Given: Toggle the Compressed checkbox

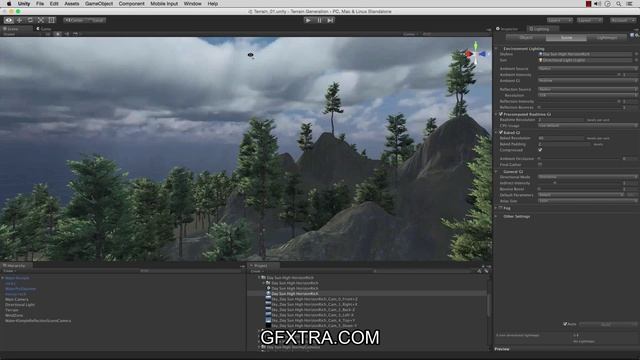Looking at the screenshot, I should (x=540, y=150).
